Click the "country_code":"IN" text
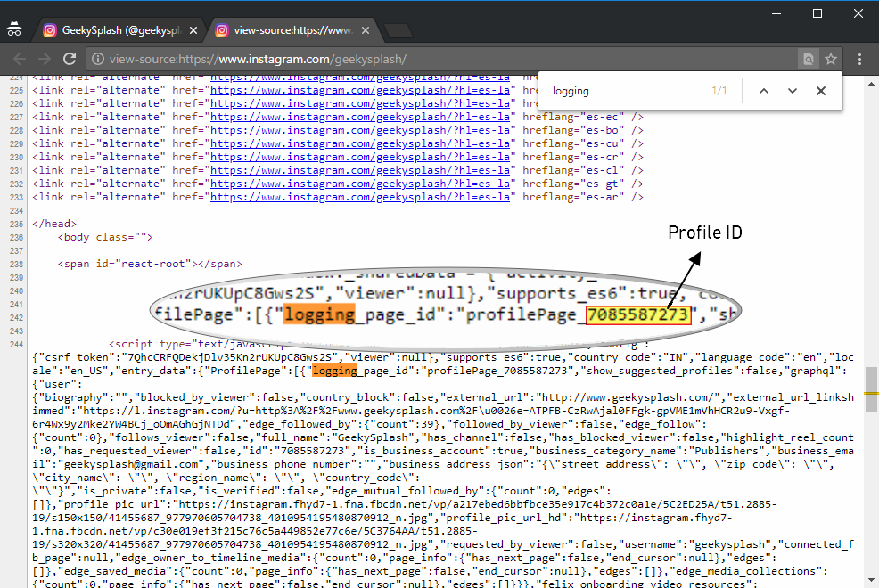Screen dimensions: 879x588 click(631, 357)
